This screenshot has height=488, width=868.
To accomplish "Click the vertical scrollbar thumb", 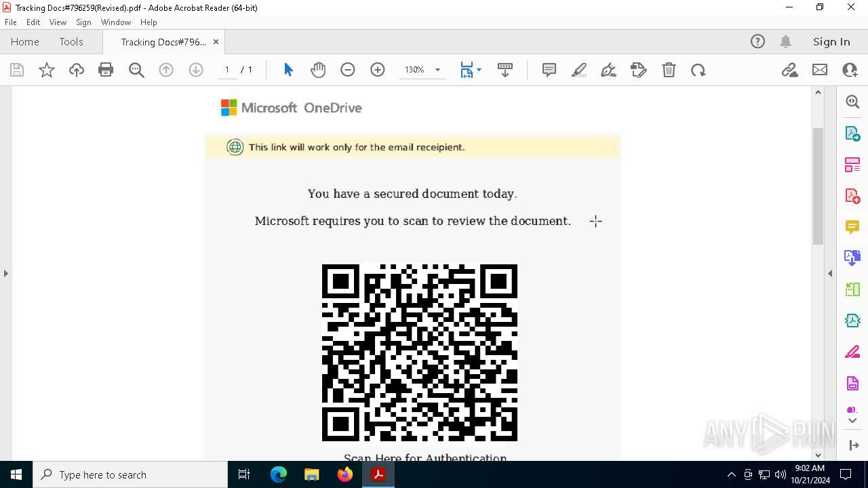I will click(x=818, y=186).
